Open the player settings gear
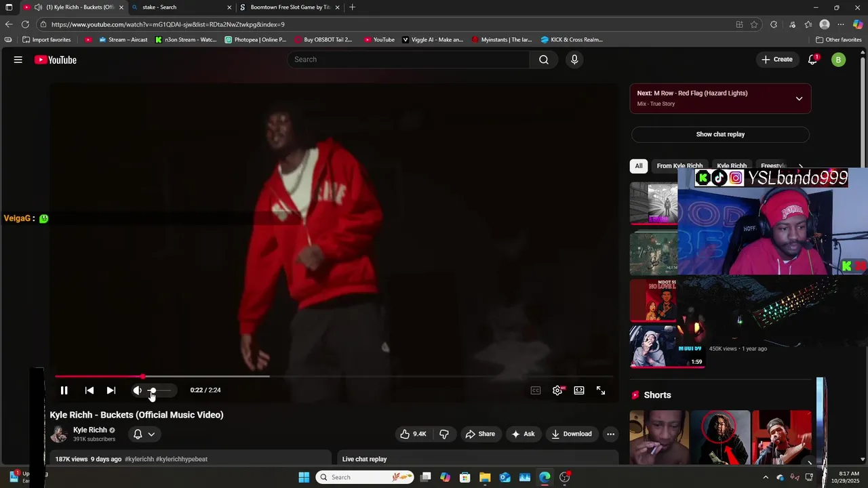 point(557,390)
